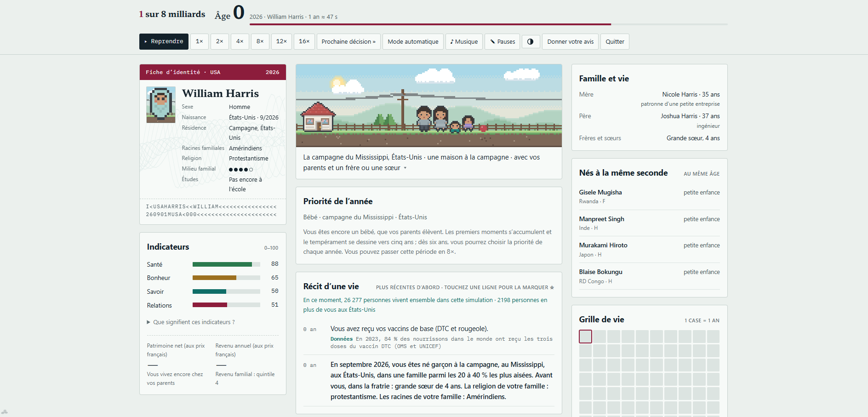
Task: Click William Harris avatar portrait
Action: tap(161, 105)
